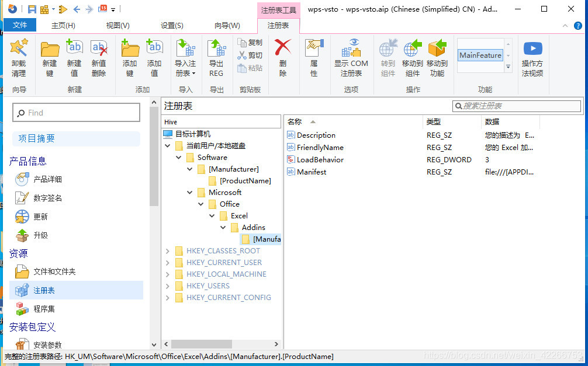
Task: Open the 操作方法视频 how-to video
Action: (532, 57)
